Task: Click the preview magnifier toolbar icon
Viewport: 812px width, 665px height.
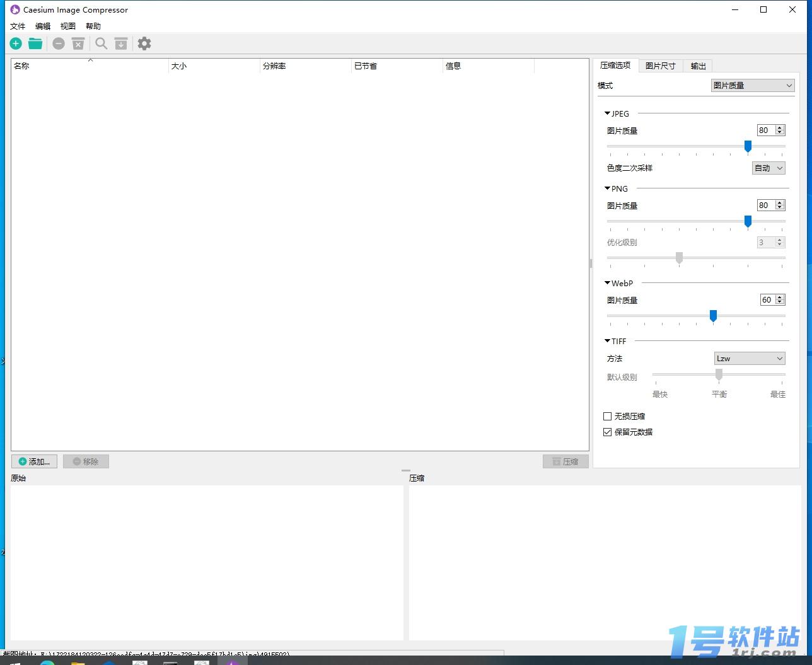Action: pyautogui.click(x=101, y=43)
